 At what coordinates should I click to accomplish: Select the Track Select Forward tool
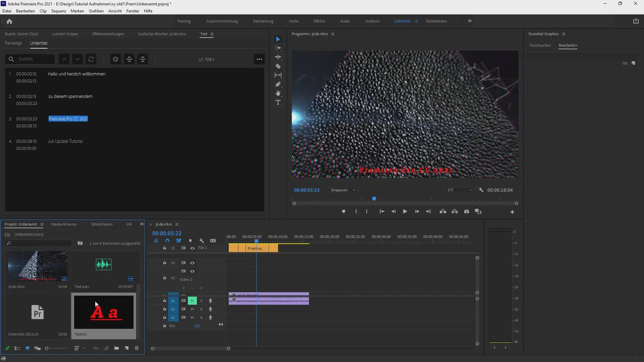pyautogui.click(x=278, y=48)
